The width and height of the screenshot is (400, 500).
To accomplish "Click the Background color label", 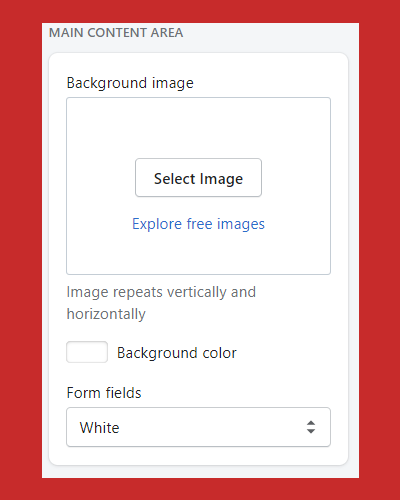I will tap(177, 353).
